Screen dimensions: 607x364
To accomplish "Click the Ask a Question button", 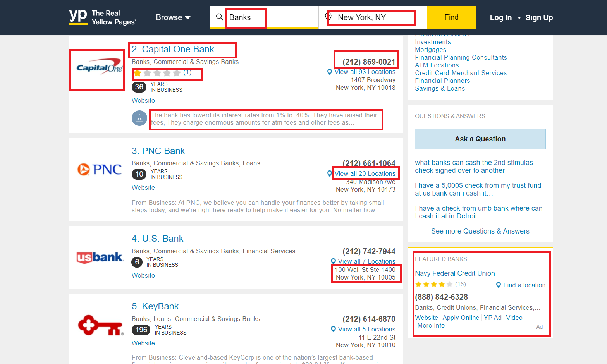I will [480, 139].
